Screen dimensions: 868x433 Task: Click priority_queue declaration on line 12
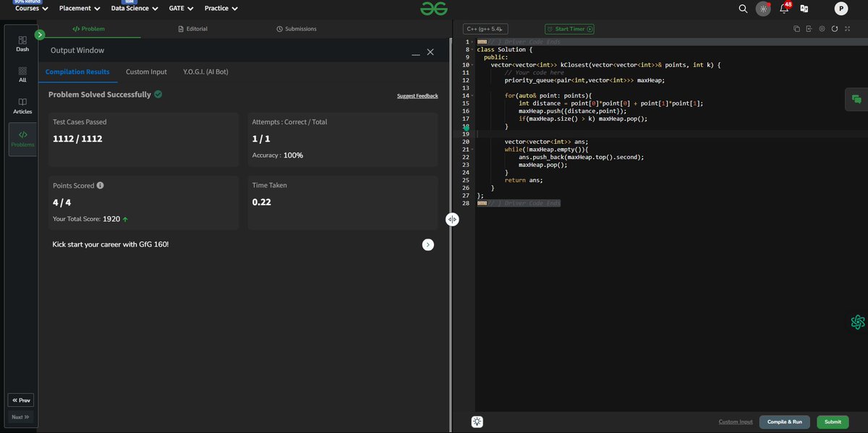tap(584, 80)
